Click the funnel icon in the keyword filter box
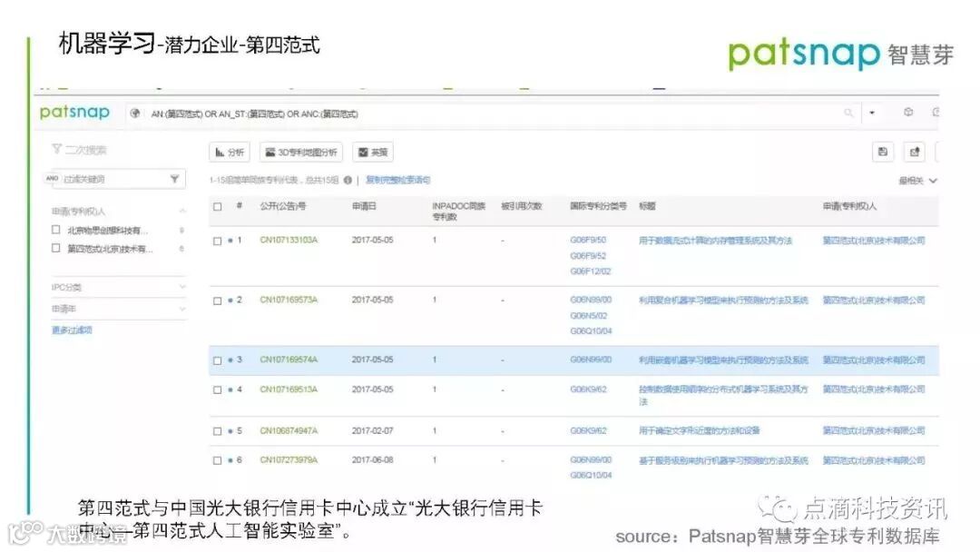This screenshot has width=980, height=552. point(174,179)
